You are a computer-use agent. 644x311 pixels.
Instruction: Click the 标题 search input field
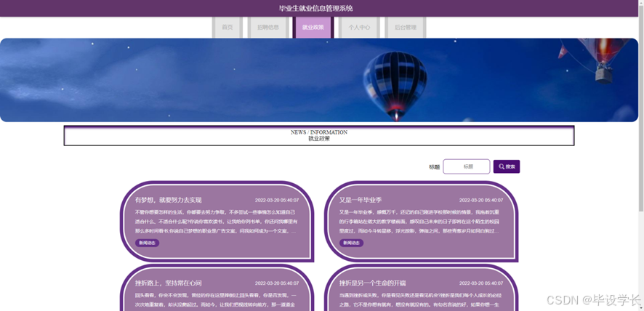467,166
